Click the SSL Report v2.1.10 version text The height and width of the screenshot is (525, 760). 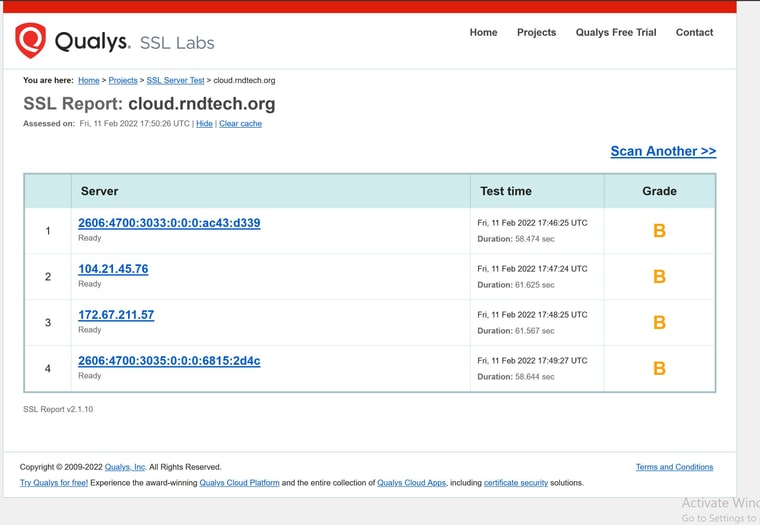(x=58, y=410)
